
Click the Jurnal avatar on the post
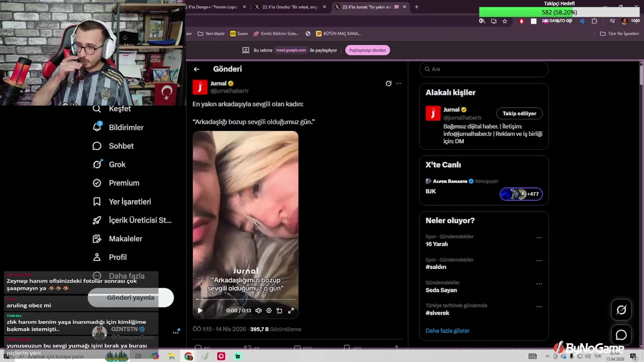(x=200, y=87)
